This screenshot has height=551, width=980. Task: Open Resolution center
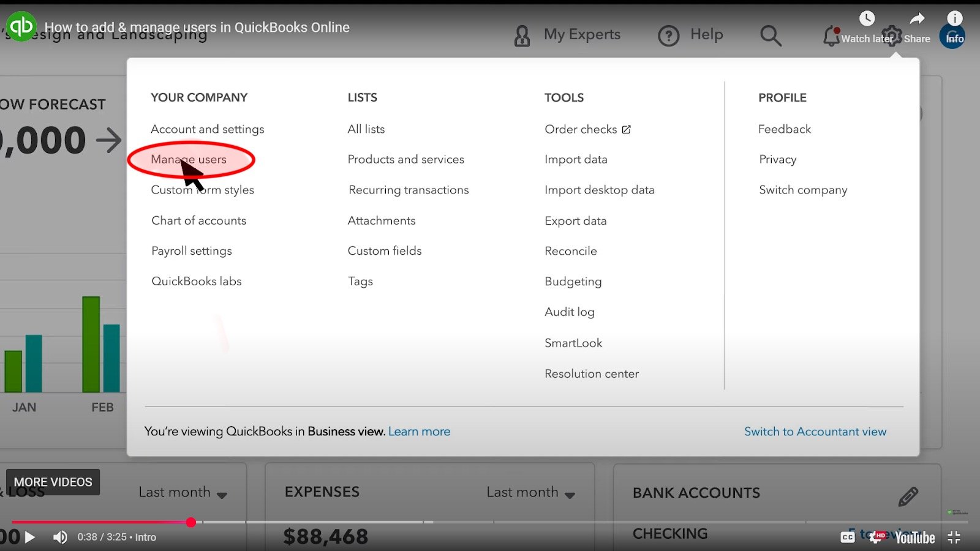(x=592, y=373)
